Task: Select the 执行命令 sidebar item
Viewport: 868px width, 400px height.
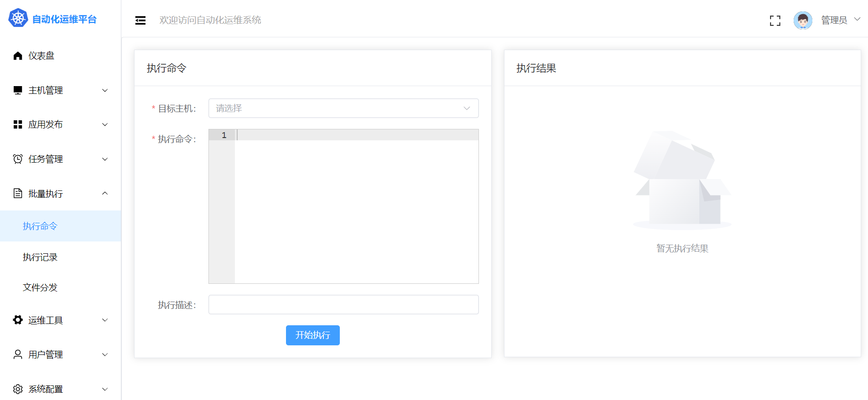Action: pyautogui.click(x=40, y=226)
